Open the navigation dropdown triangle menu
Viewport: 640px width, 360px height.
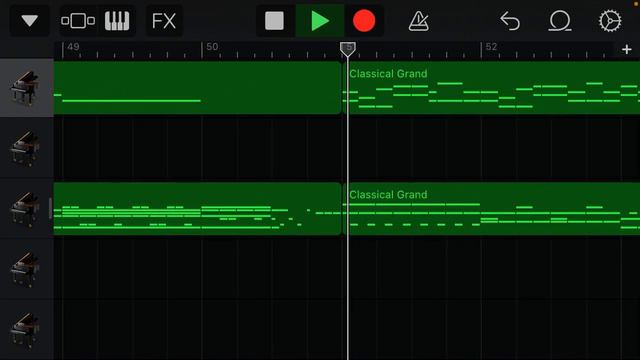pos(29,20)
